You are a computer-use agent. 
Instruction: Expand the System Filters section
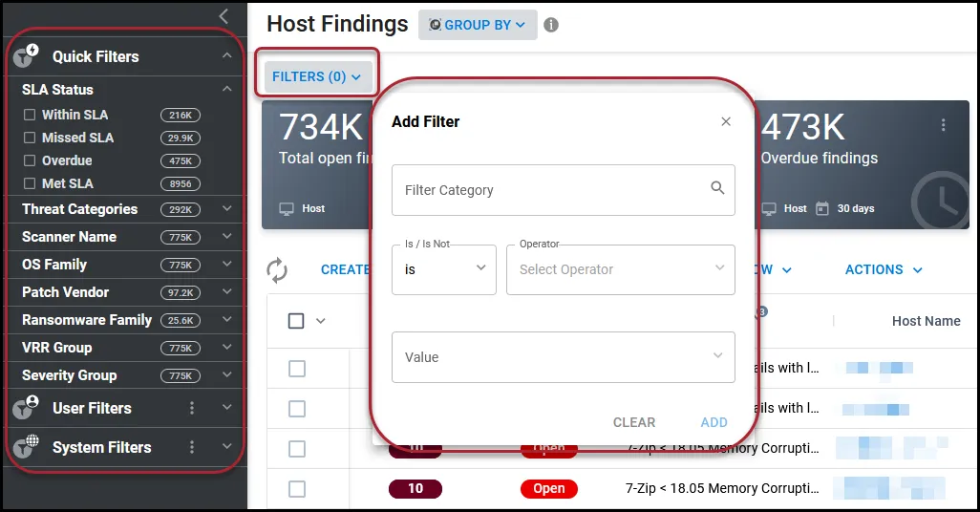pos(227,446)
